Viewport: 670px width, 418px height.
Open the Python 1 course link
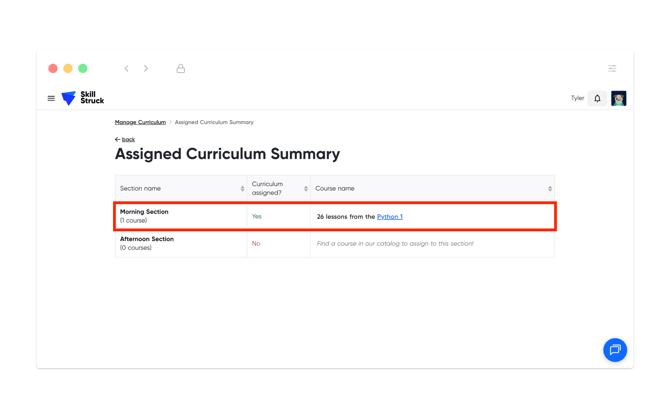pyautogui.click(x=389, y=216)
